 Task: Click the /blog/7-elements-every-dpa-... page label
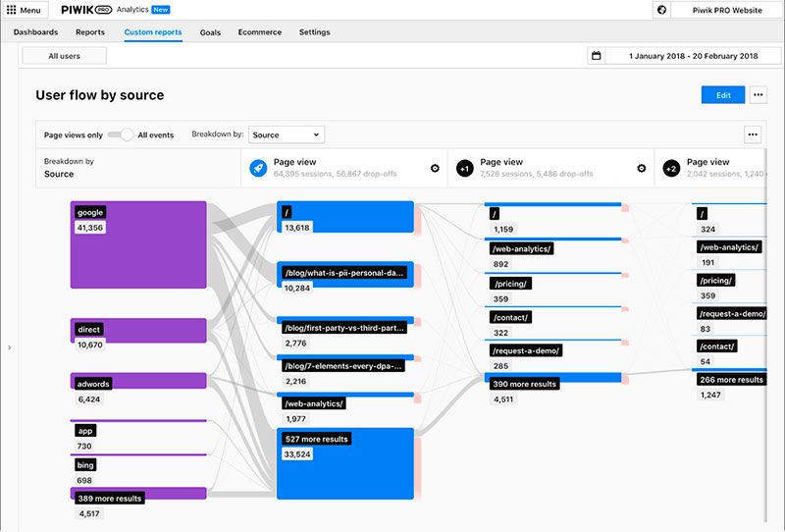pos(342,366)
